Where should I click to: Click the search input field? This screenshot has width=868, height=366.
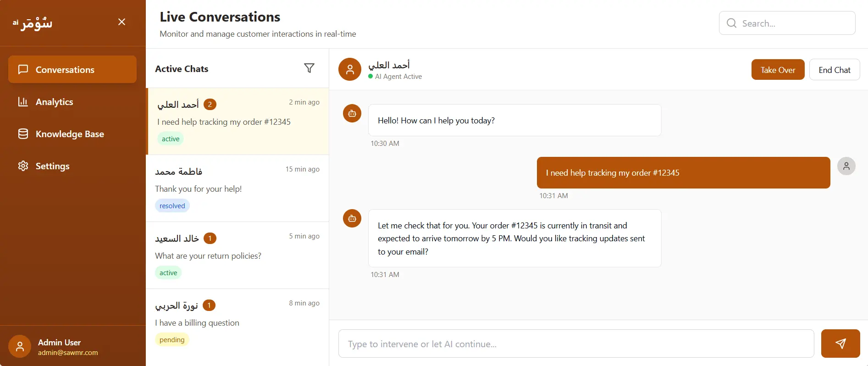787,23
